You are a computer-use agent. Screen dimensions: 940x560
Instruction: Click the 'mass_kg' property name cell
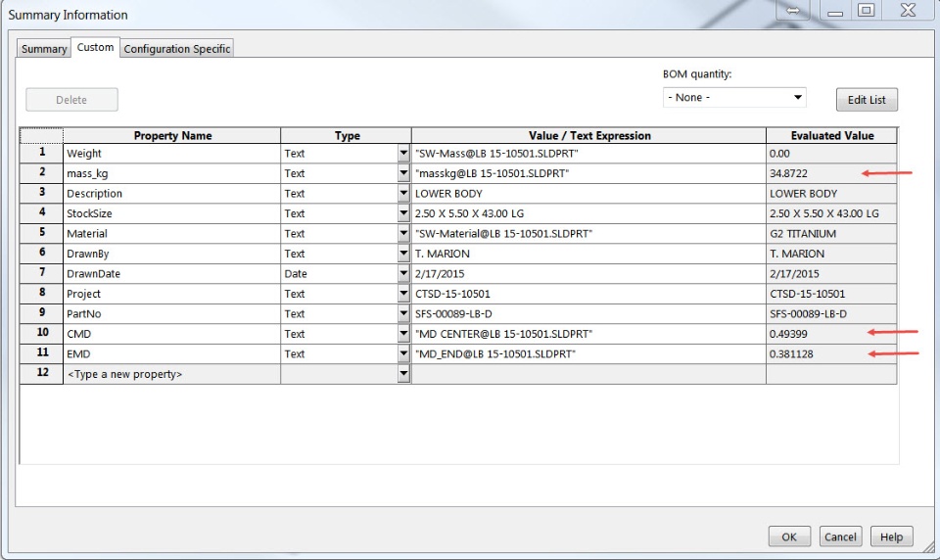(x=171, y=173)
